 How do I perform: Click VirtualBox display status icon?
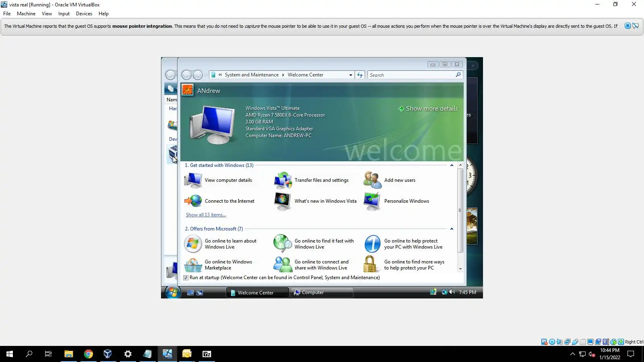tap(590, 342)
